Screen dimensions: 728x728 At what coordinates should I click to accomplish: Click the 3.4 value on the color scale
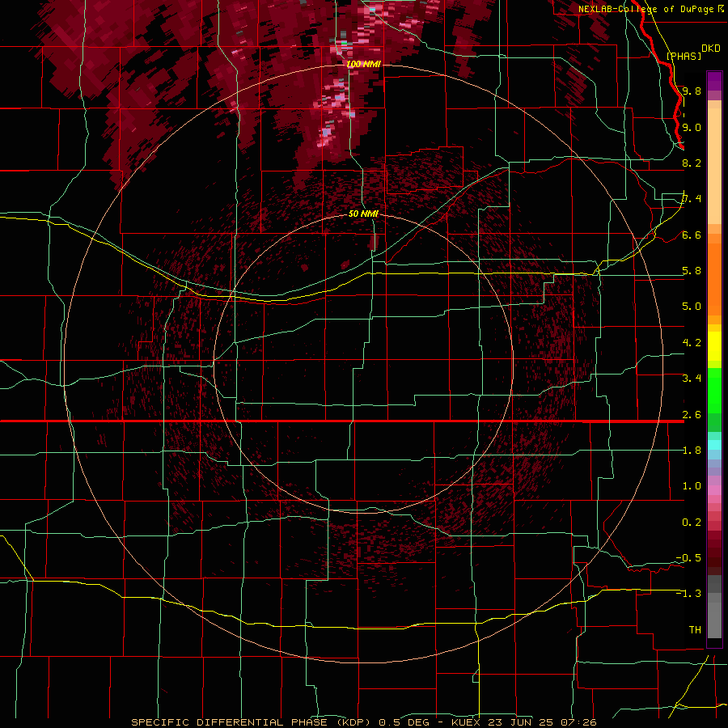692,379
